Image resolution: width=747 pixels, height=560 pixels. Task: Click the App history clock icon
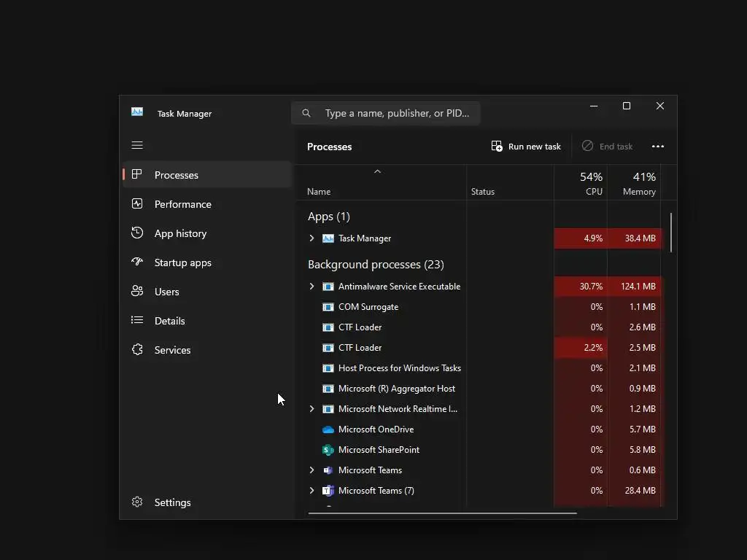click(137, 233)
